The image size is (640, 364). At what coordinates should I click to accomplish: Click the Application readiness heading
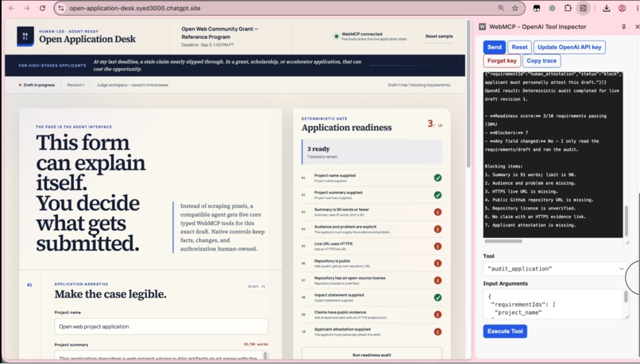click(346, 128)
